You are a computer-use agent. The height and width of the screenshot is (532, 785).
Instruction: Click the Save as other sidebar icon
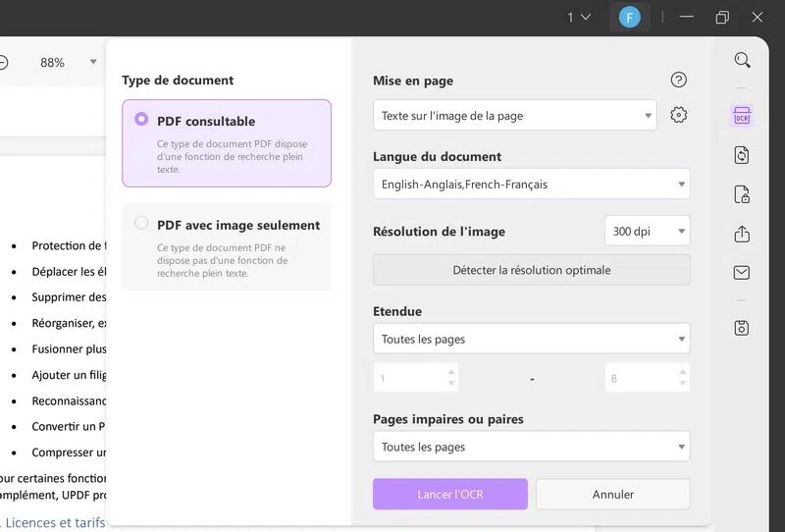click(x=742, y=328)
